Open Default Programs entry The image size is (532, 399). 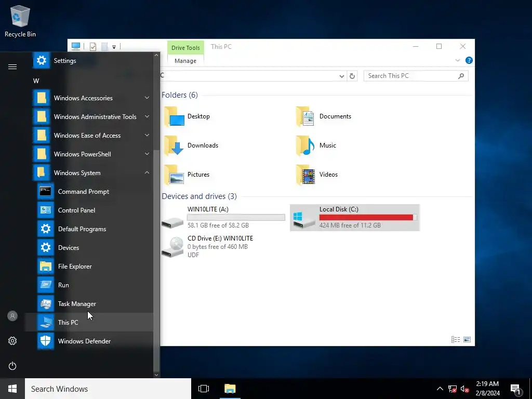pos(89,229)
